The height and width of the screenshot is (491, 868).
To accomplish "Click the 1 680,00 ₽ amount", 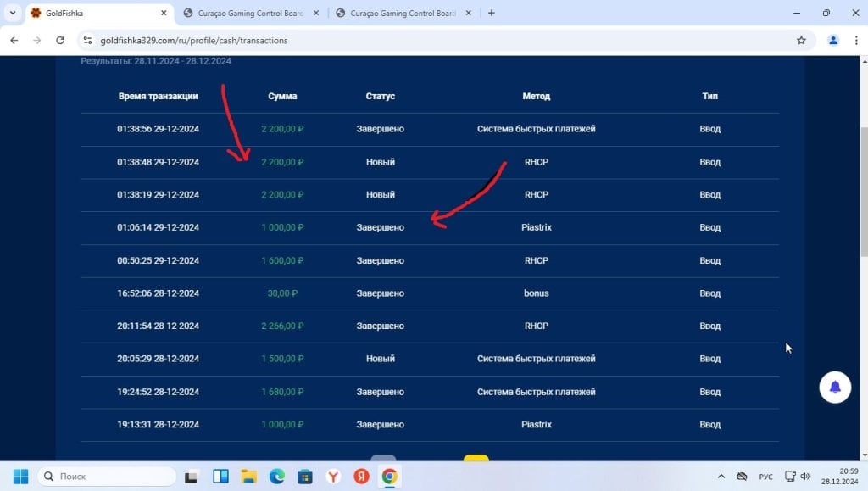I will [282, 392].
